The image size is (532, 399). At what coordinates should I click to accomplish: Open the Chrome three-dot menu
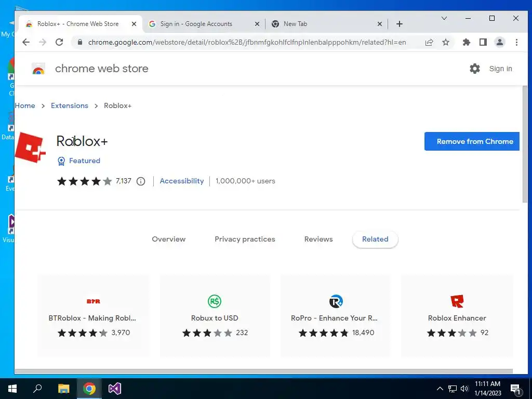pos(516,42)
